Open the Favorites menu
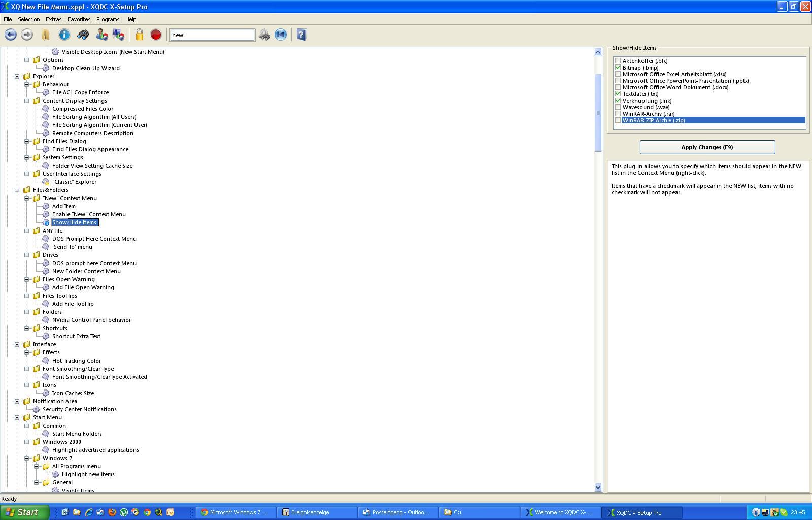 [x=79, y=19]
